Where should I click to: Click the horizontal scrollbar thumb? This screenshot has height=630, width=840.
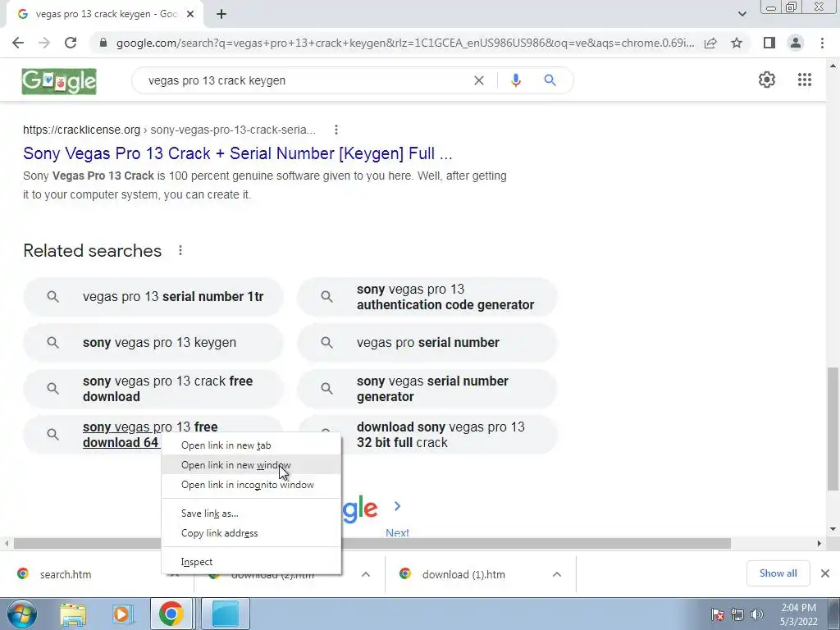(373, 543)
